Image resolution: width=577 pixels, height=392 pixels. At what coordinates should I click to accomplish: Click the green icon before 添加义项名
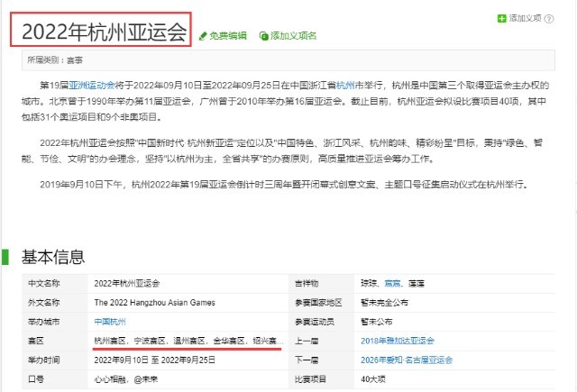(263, 36)
